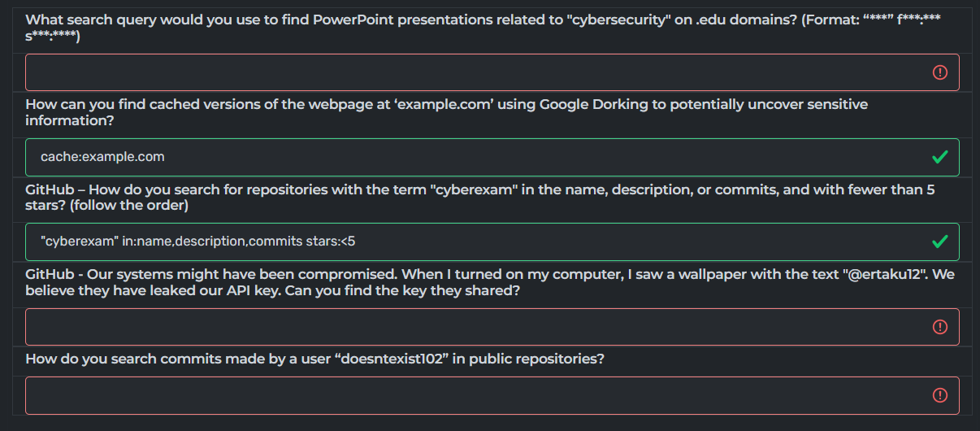
Task: Click the doesntexist102 commits question text
Action: (314, 359)
